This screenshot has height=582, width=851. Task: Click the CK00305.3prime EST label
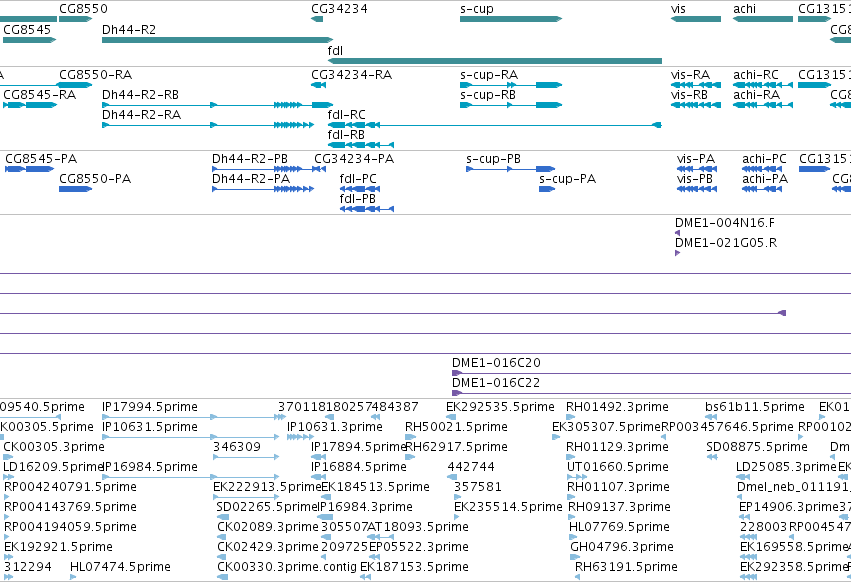pyautogui.click(x=54, y=447)
